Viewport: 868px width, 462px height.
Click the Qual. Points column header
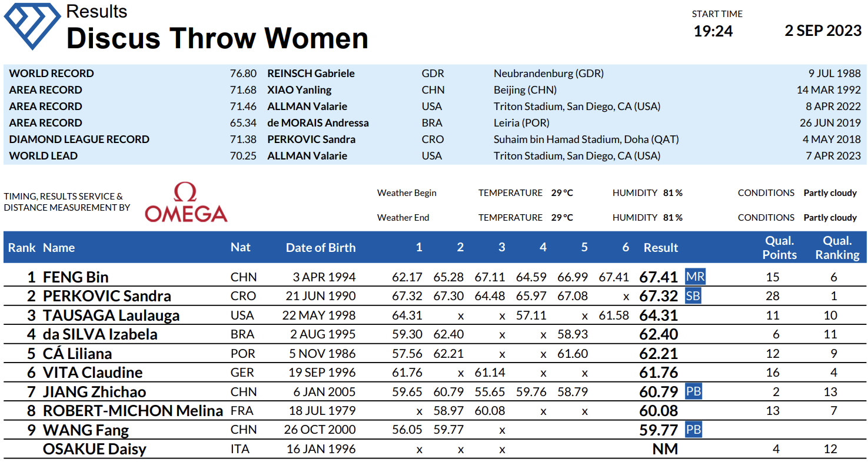coord(780,248)
